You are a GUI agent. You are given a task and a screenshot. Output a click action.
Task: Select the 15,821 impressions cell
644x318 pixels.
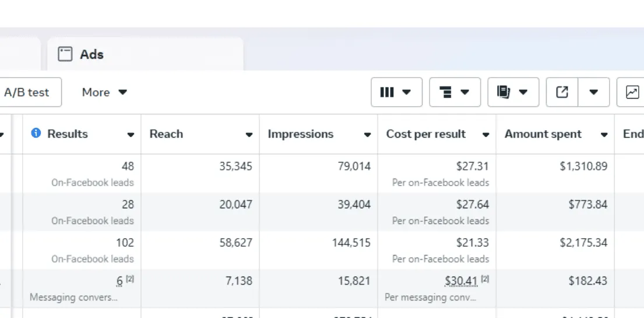tap(318, 288)
